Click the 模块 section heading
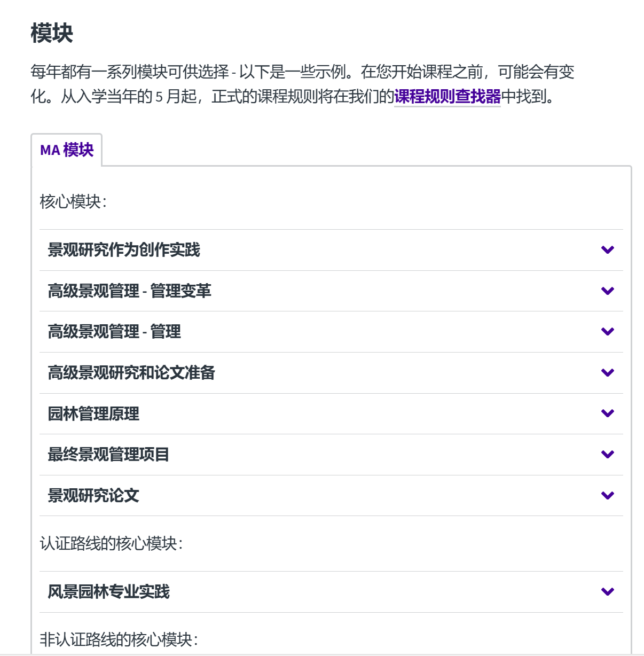This screenshot has width=644, height=656. tap(52, 33)
